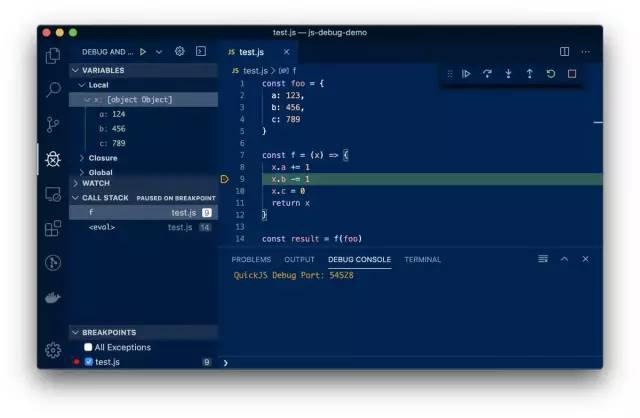Click the debug Restart button
The image size is (640, 418).
pos(550,73)
